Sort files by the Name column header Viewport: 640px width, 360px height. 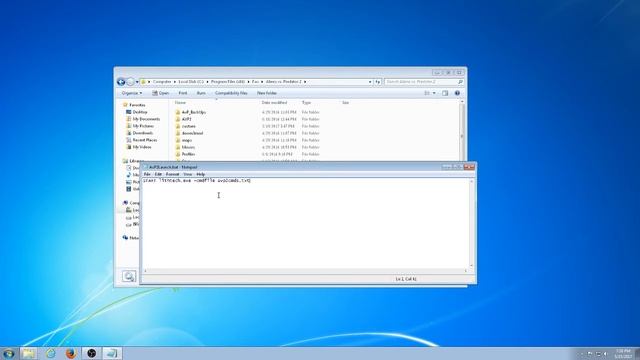click(x=180, y=103)
